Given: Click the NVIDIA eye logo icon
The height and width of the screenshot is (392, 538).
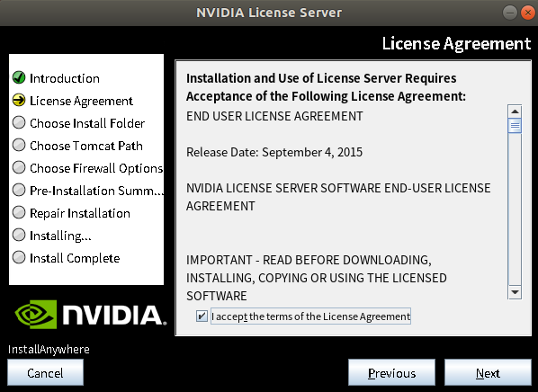Looking at the screenshot, I should (36, 314).
